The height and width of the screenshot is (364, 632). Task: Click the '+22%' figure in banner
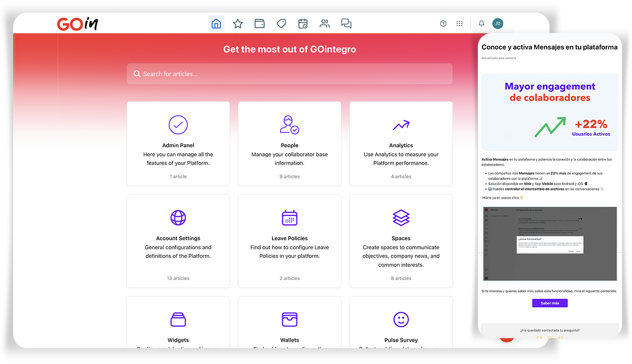tap(591, 124)
